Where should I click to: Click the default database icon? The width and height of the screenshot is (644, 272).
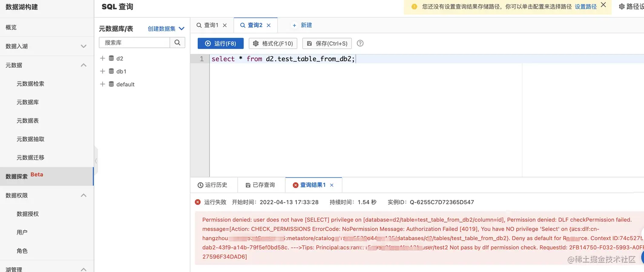point(111,84)
